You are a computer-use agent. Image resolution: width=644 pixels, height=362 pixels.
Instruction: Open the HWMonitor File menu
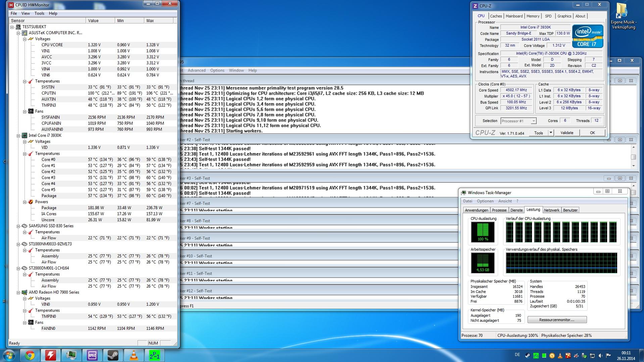[x=14, y=13]
